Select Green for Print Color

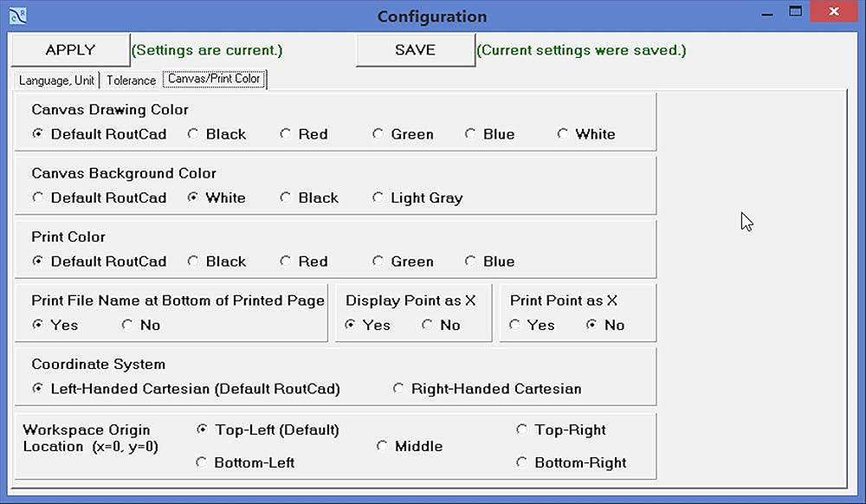378,262
